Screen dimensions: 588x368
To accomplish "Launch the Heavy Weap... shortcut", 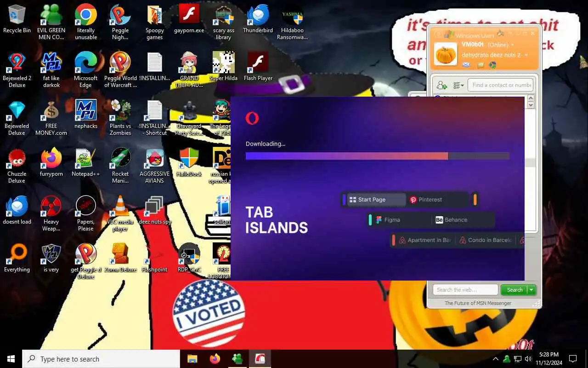I will pos(51,213).
